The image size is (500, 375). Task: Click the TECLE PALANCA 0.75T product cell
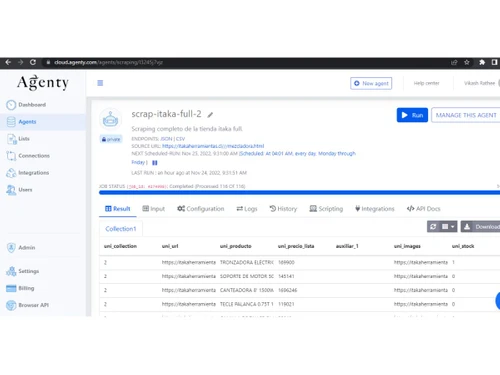coord(247,304)
